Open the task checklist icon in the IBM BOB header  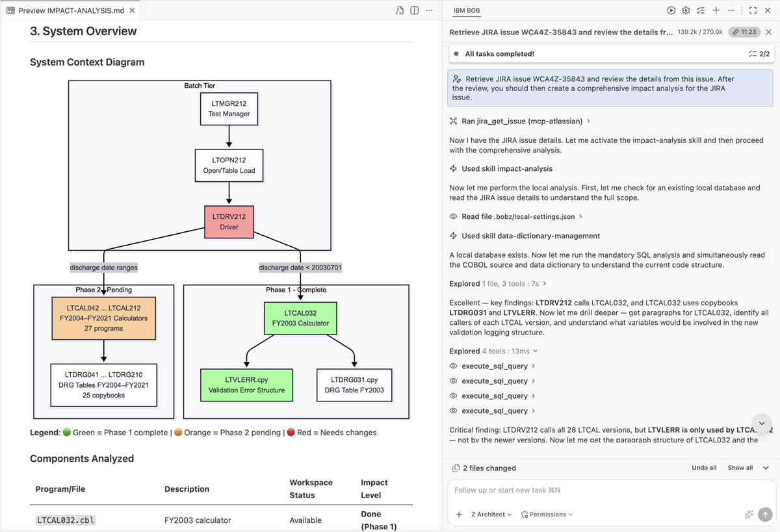coord(701,10)
